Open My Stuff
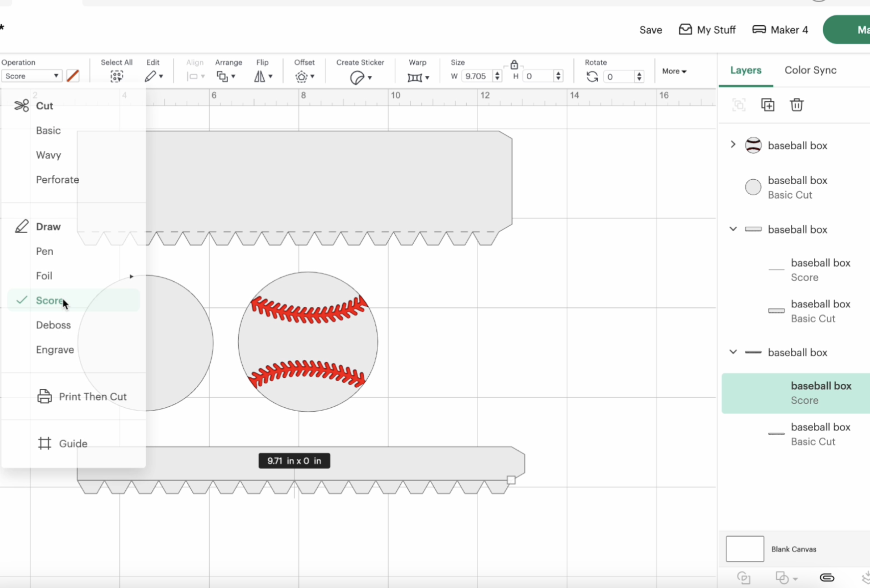The width and height of the screenshot is (870, 588). pyautogui.click(x=707, y=30)
